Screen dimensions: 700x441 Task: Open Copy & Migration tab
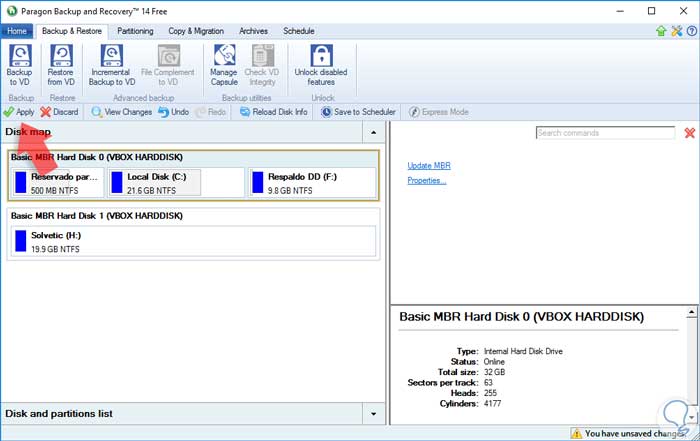point(196,31)
